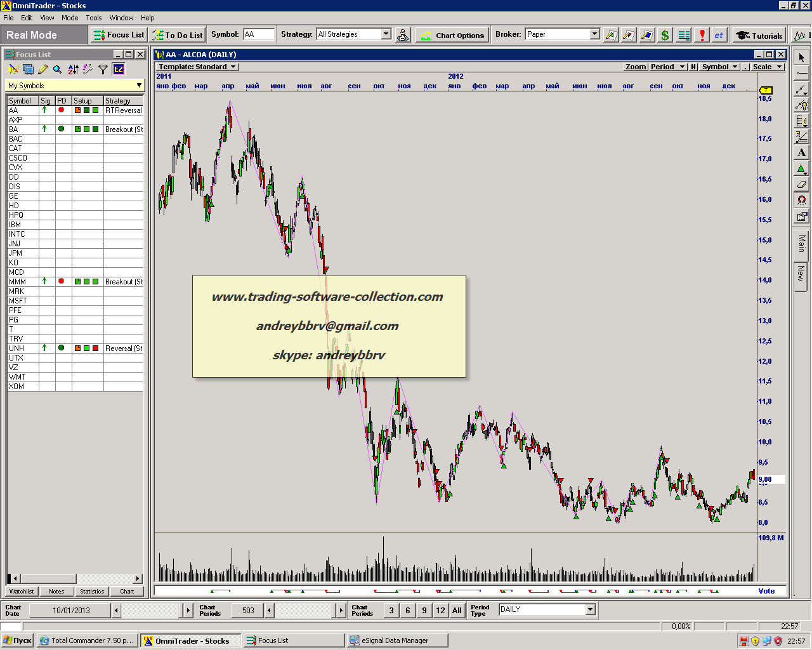Image resolution: width=812 pixels, height=650 pixels.
Task: Expand the 'My Symbols' list dropdown
Action: [139, 86]
